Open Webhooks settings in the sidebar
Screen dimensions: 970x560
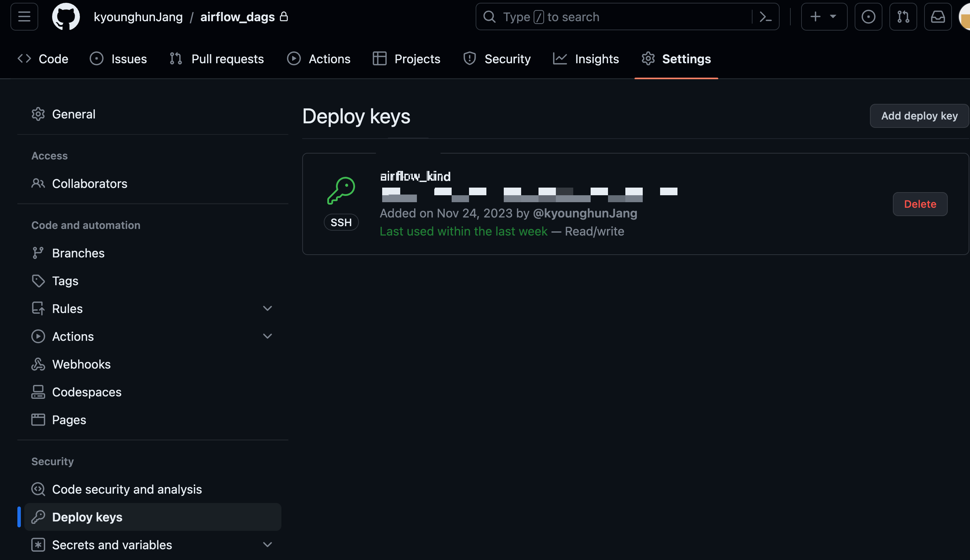click(x=81, y=364)
